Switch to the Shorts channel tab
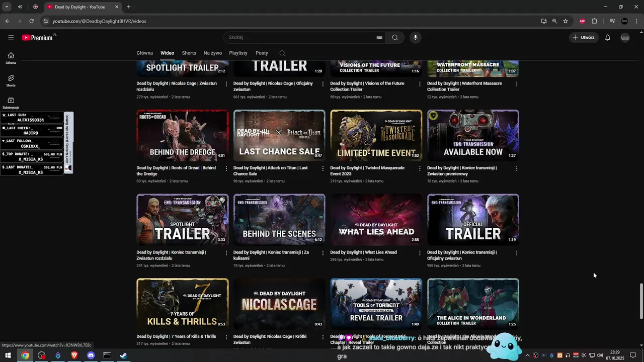This screenshot has height=362, width=644. click(x=189, y=53)
